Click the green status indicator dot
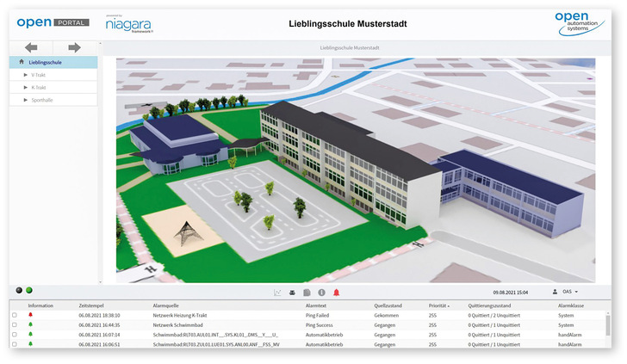 pos(29,291)
